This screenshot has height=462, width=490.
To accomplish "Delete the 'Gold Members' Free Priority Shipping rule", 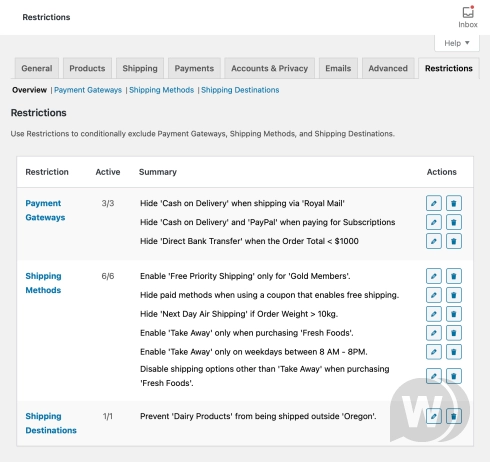I will click(x=454, y=276).
